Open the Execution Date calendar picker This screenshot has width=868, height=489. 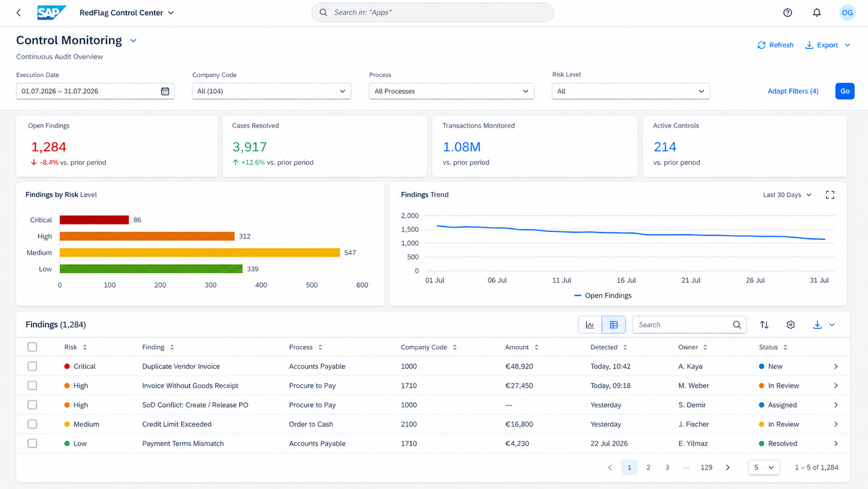coord(165,91)
